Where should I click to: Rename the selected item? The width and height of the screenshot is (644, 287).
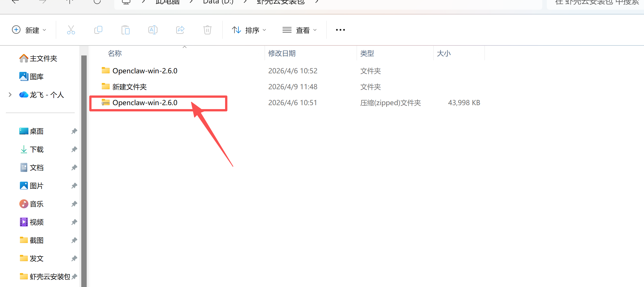153,30
